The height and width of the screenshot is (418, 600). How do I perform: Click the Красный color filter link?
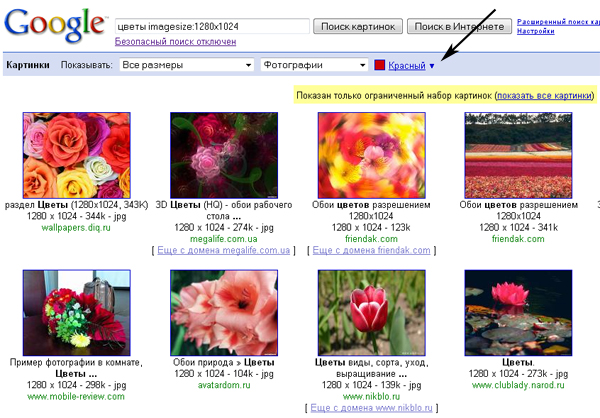click(x=407, y=65)
